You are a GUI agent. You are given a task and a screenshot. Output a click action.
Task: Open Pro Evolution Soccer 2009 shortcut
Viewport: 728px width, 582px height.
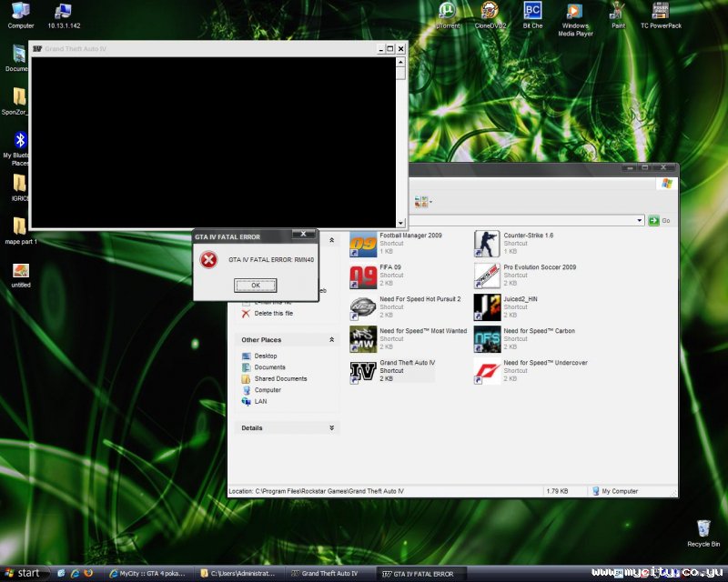click(487, 276)
